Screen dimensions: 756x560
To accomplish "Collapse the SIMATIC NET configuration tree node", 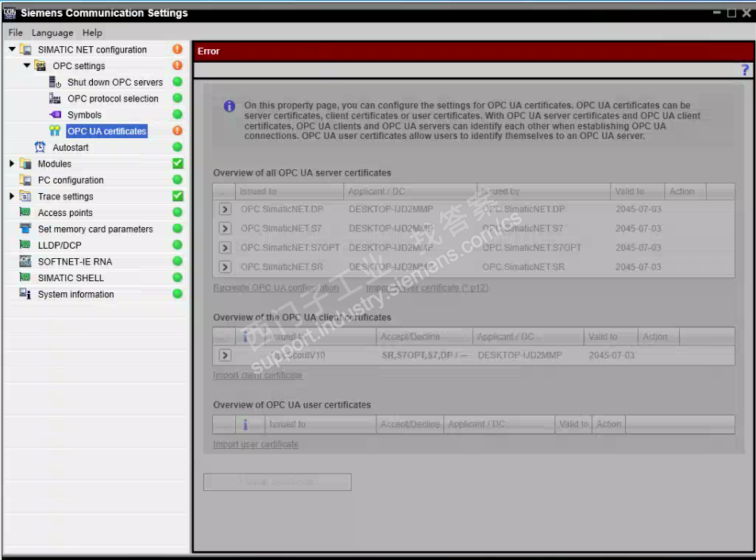I will point(12,49).
